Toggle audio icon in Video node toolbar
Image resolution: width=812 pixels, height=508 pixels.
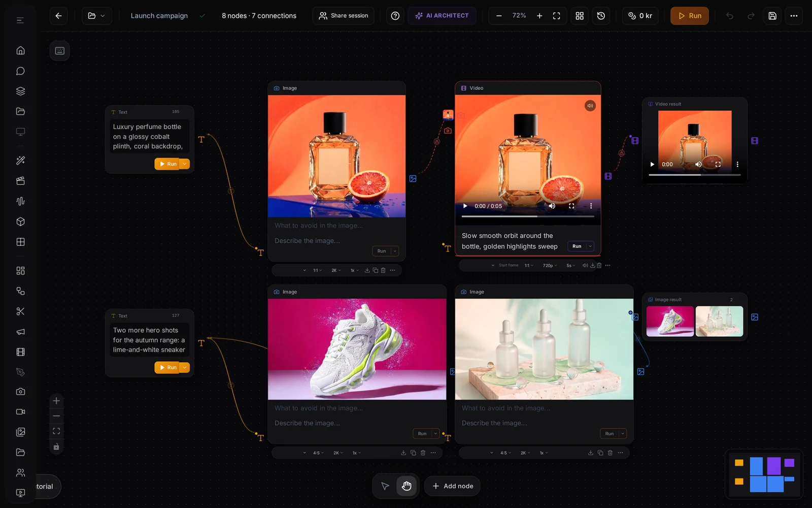pos(585,265)
